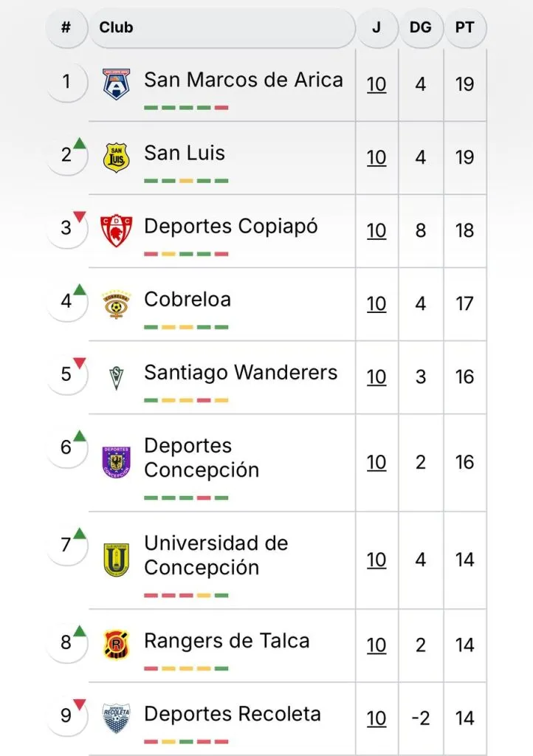Sort table by the DG column header

pos(420,28)
